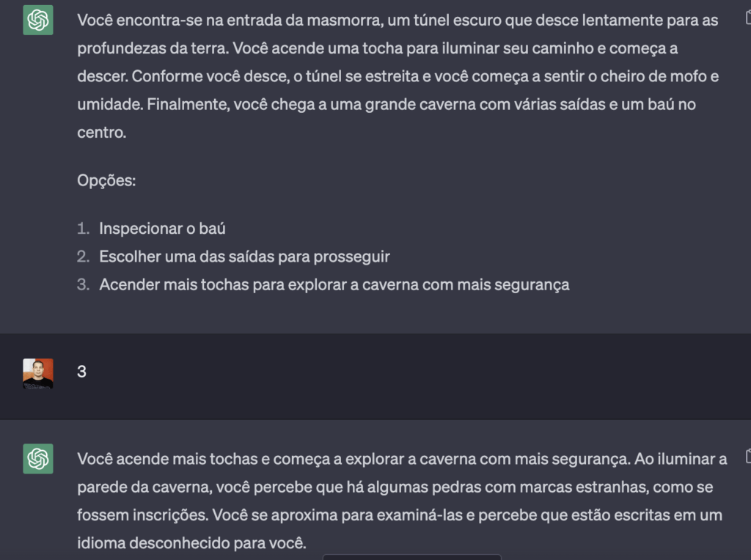Click option "Escolher uma das saídas para prosseguir"
This screenshot has width=751, height=560.
tap(244, 257)
